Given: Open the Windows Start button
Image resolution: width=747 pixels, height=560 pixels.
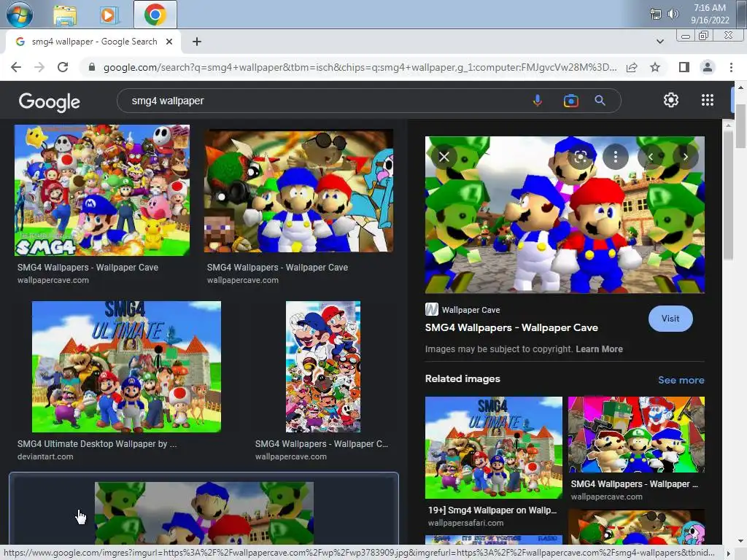Looking at the screenshot, I should tap(20, 15).
